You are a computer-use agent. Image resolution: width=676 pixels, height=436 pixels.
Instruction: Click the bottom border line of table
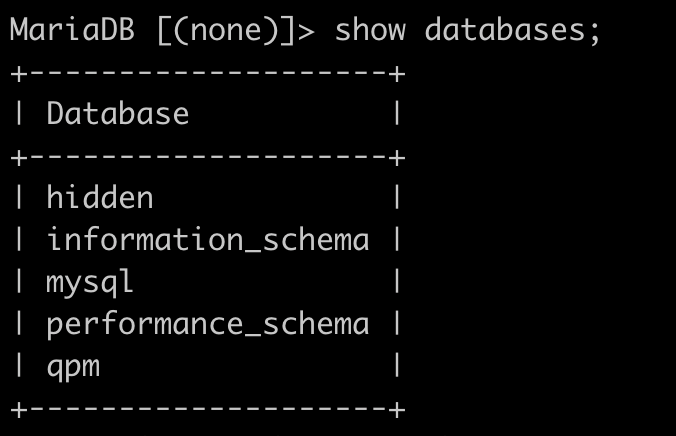click(x=208, y=409)
